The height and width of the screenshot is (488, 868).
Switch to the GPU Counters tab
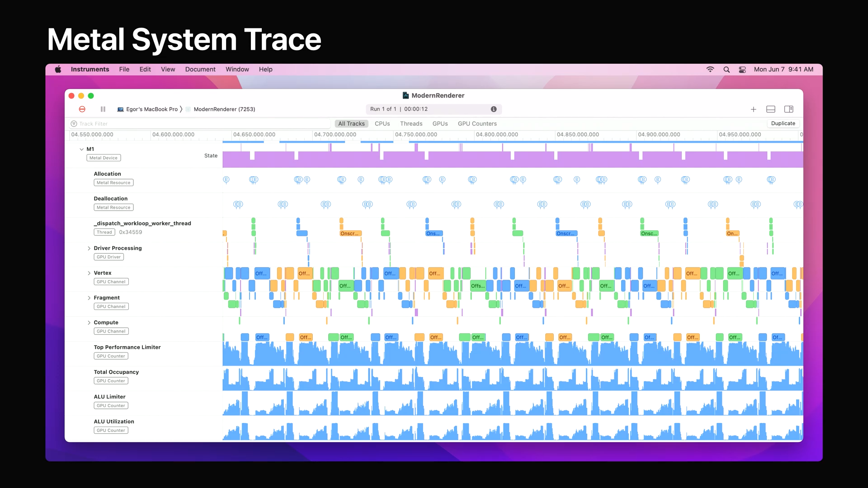(x=477, y=124)
